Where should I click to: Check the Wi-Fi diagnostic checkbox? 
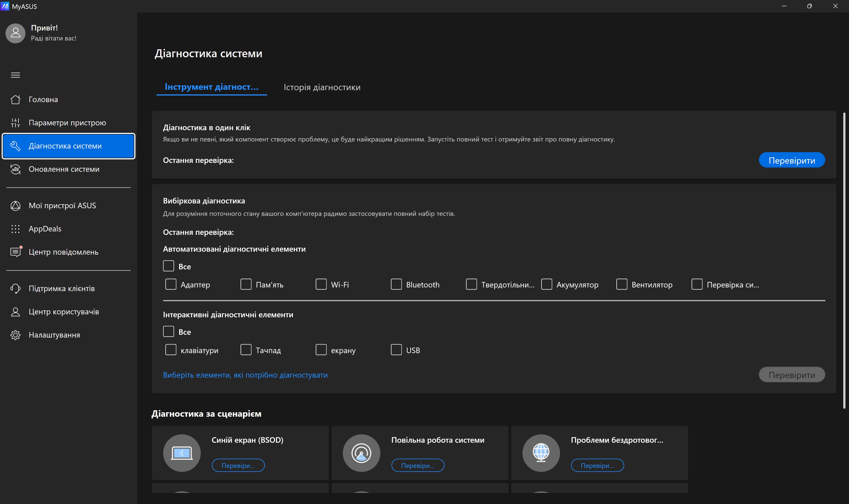(321, 284)
